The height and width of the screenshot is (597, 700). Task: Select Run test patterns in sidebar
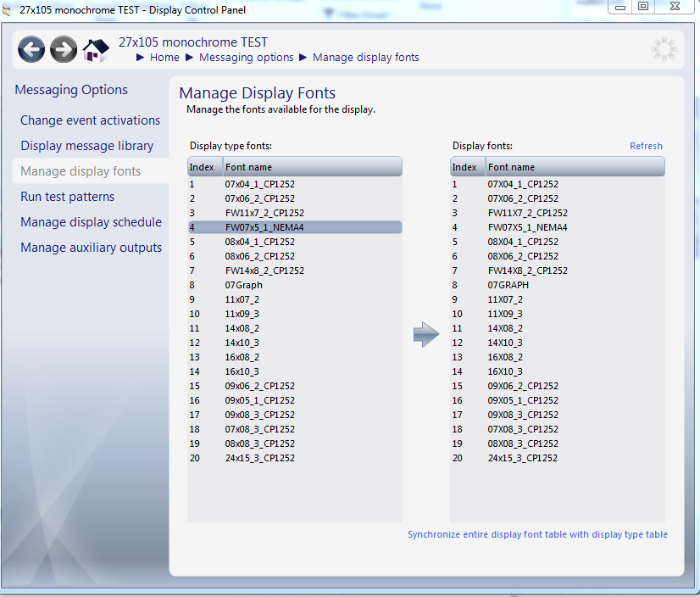pos(67,197)
